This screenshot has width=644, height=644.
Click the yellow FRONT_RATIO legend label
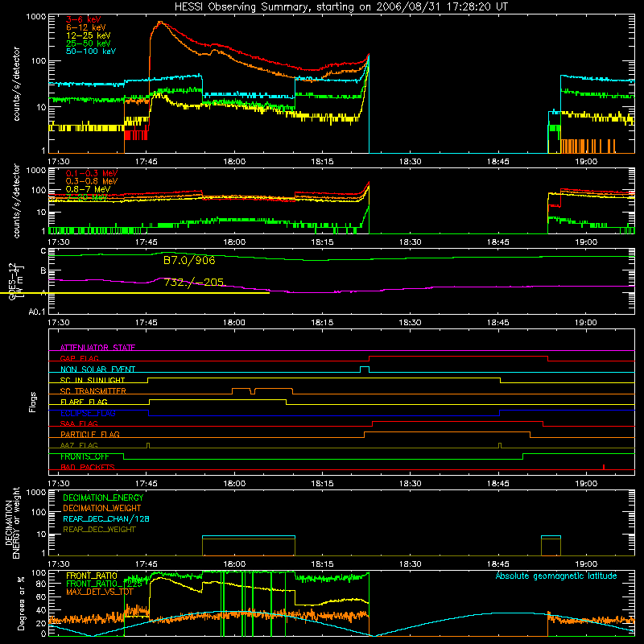pos(92,576)
